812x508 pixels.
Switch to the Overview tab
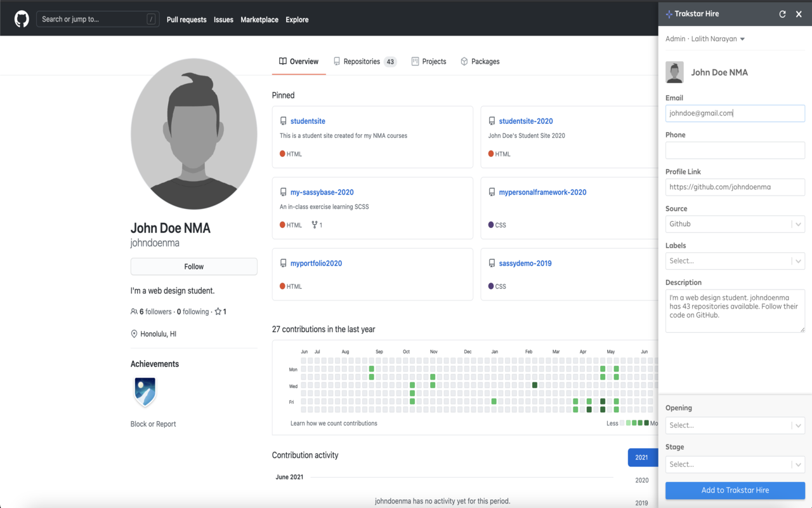(x=299, y=62)
